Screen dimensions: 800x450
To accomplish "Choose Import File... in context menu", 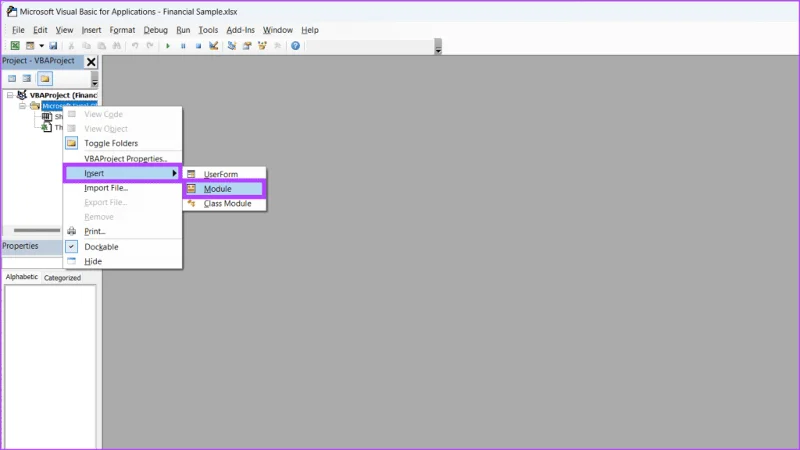I will pos(122,188).
